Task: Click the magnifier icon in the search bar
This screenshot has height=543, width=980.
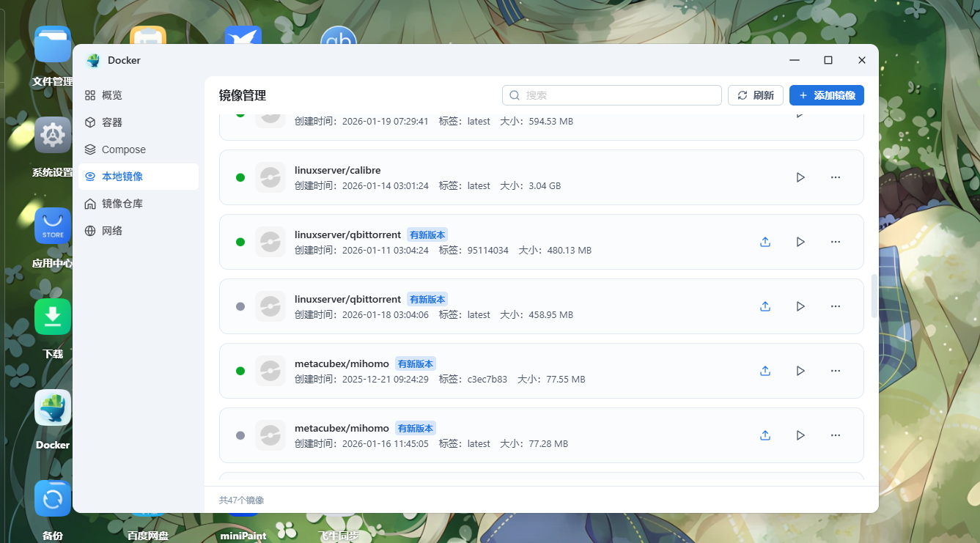Action: 514,95
